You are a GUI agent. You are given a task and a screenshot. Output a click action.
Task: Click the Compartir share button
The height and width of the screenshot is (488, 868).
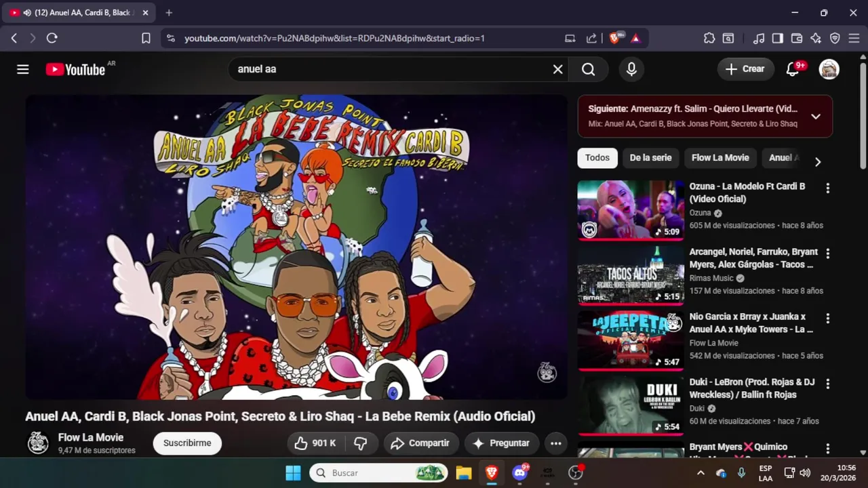coord(421,443)
